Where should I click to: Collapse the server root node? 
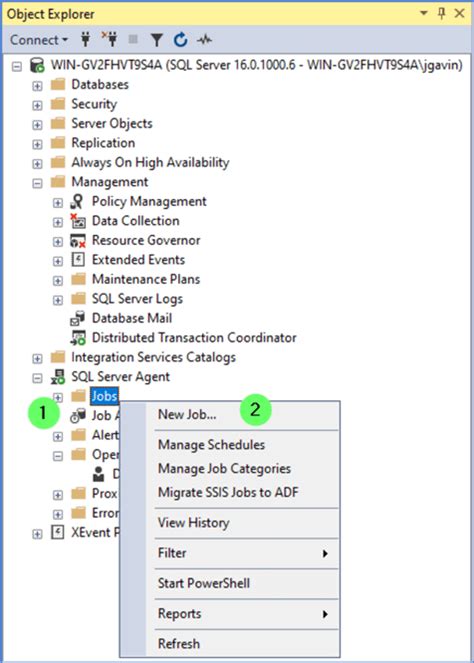pyautogui.click(x=16, y=66)
